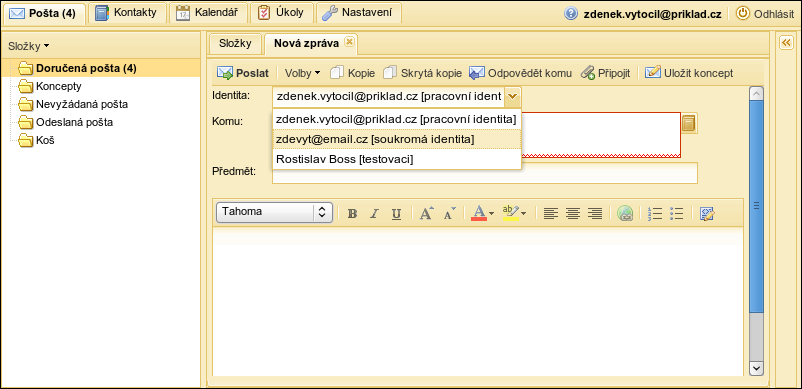Apply the red font color

479,213
